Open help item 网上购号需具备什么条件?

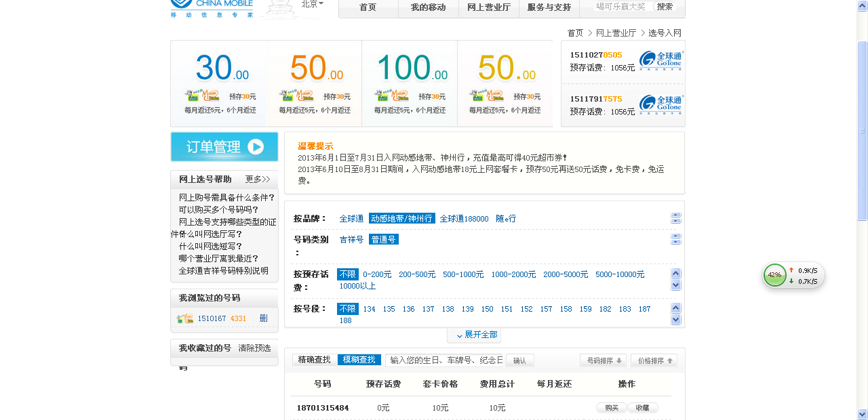point(226,198)
